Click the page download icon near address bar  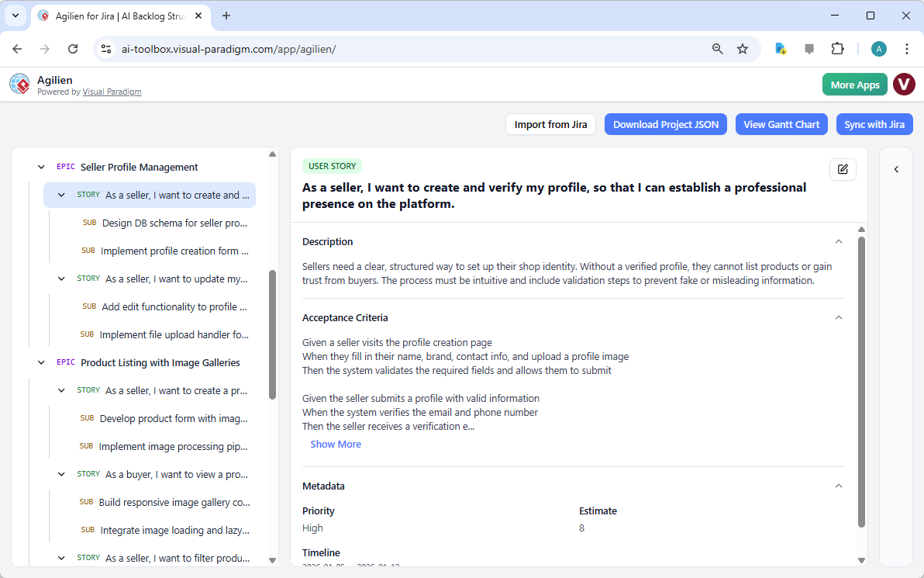(780, 48)
